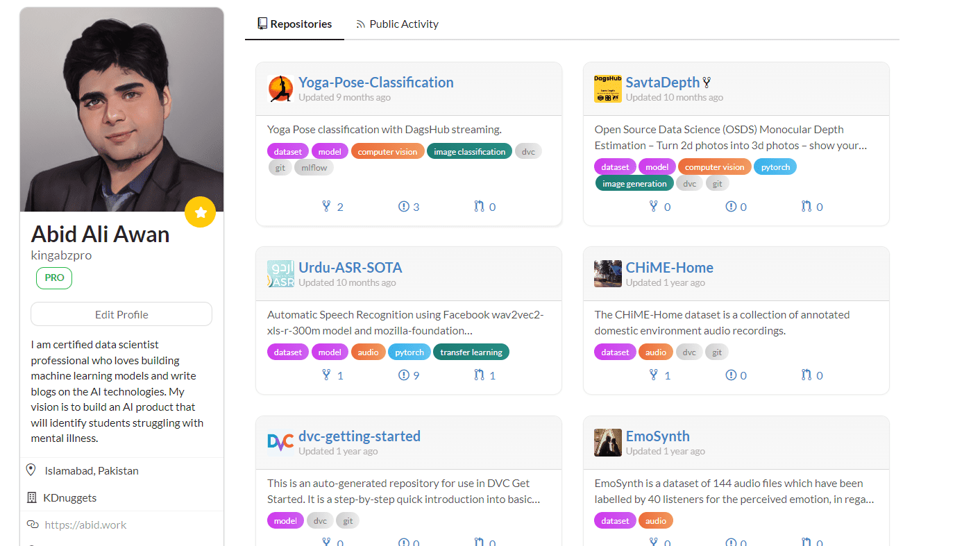
Task: Open the Urdu-ASR-SOTA repository title
Action: click(x=350, y=267)
